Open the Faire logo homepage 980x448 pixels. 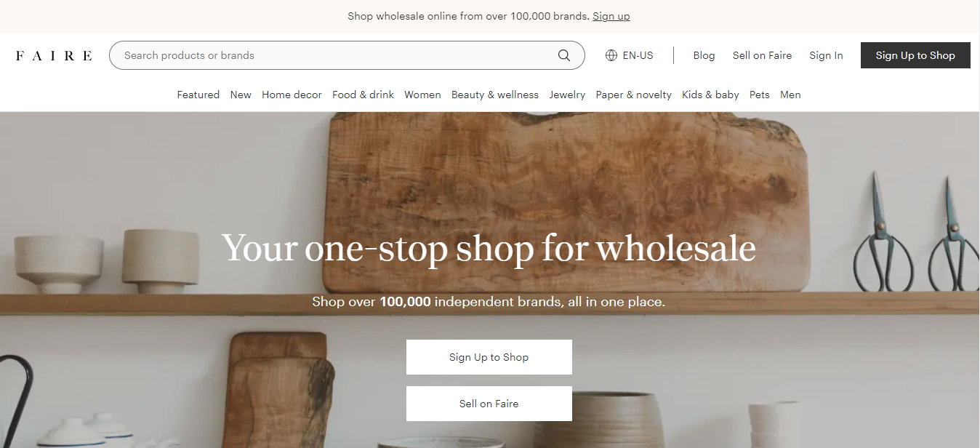point(54,56)
